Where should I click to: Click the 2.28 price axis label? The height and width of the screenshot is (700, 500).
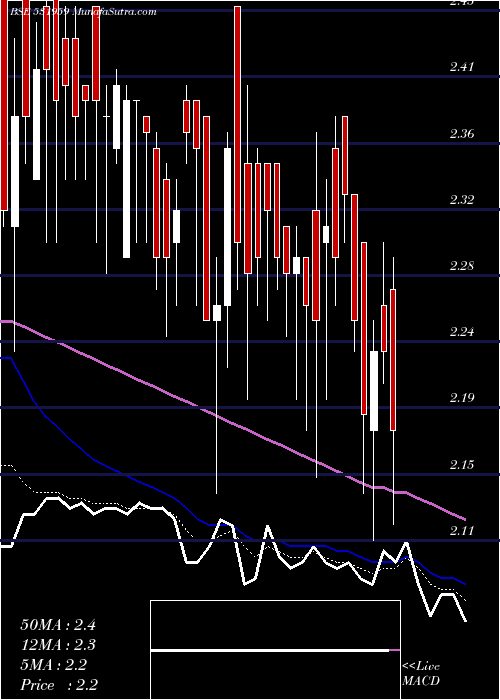[x=462, y=266]
